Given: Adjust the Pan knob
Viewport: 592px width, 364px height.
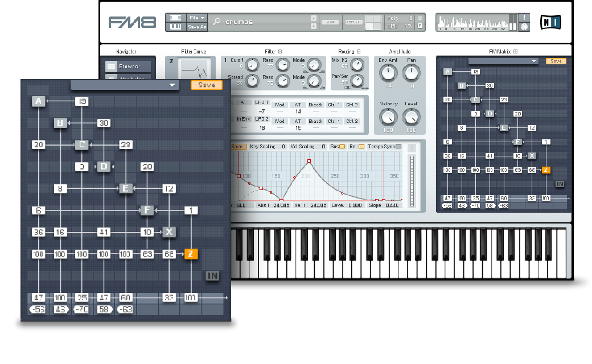Looking at the screenshot, I should [412, 73].
